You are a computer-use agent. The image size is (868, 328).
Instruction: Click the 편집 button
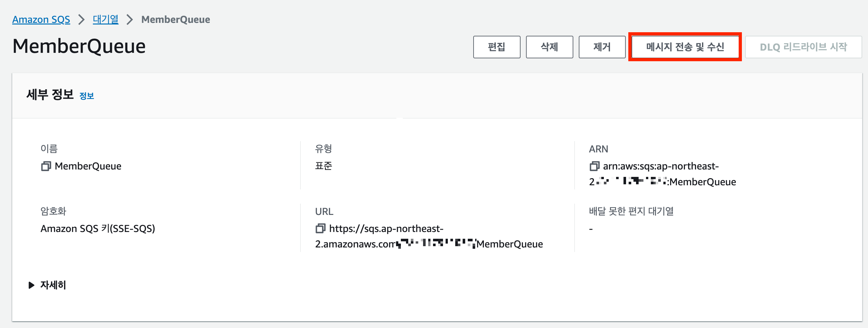(x=497, y=47)
